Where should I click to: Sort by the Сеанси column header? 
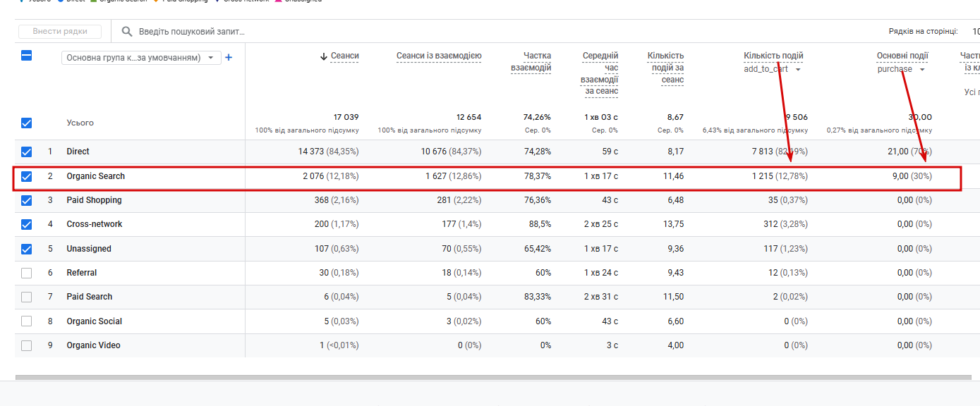pyautogui.click(x=345, y=56)
